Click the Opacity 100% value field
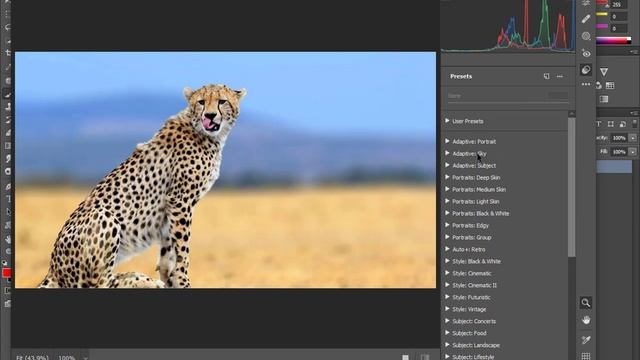Viewport: 640px width, 360px height. [x=619, y=138]
